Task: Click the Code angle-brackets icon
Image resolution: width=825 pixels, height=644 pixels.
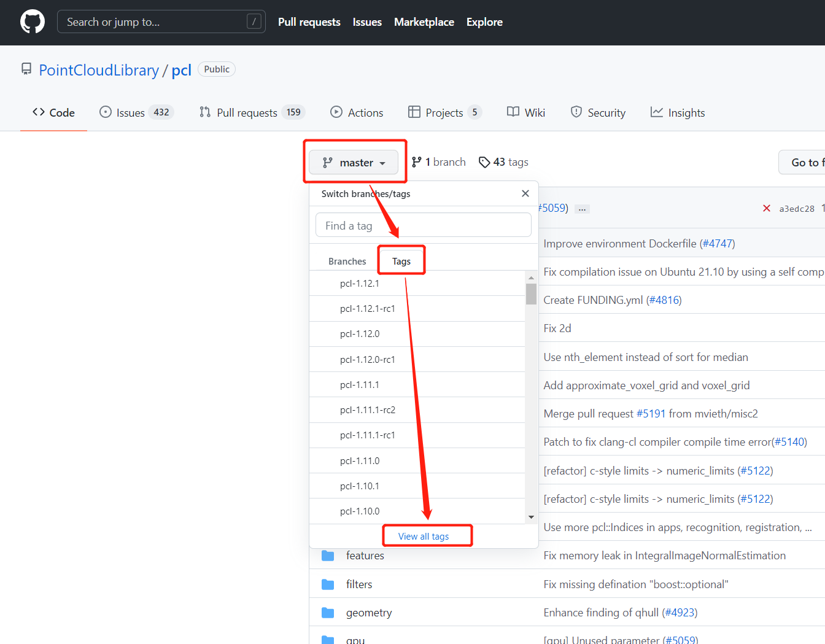Action: tap(39, 112)
